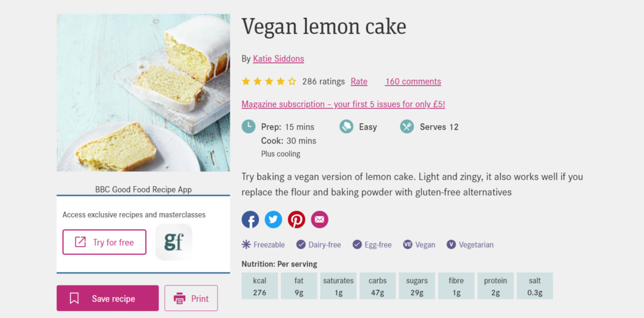The height and width of the screenshot is (318, 644).
Task: Open the 160 comments link
Action: 413,81
